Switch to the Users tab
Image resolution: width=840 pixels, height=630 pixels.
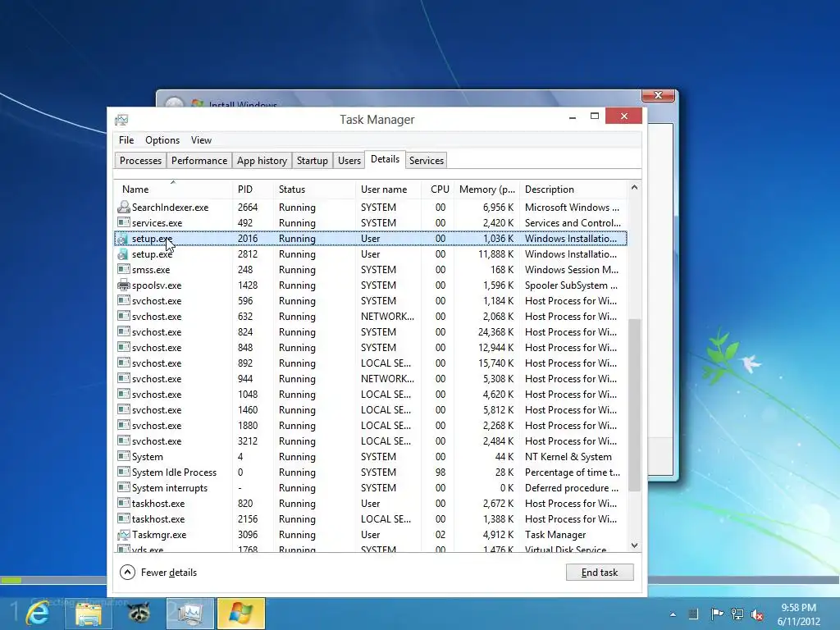[349, 160]
